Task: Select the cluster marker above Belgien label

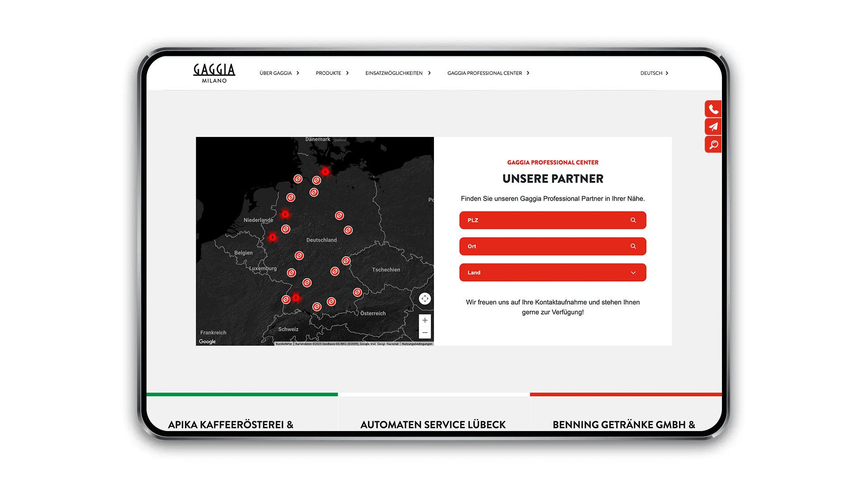Action: 273,237
